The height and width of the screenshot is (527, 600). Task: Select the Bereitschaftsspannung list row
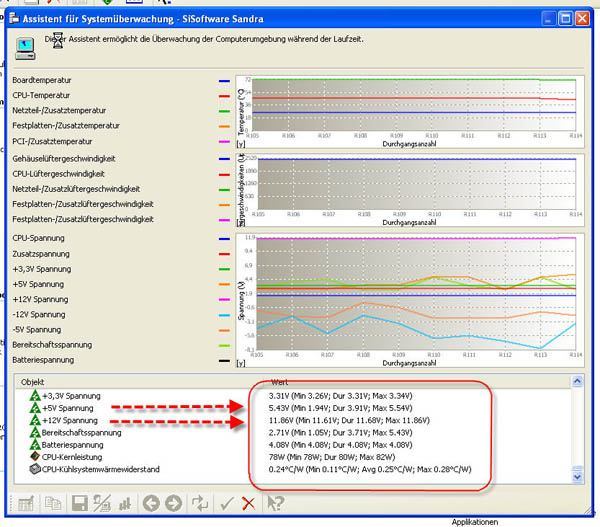point(293,432)
